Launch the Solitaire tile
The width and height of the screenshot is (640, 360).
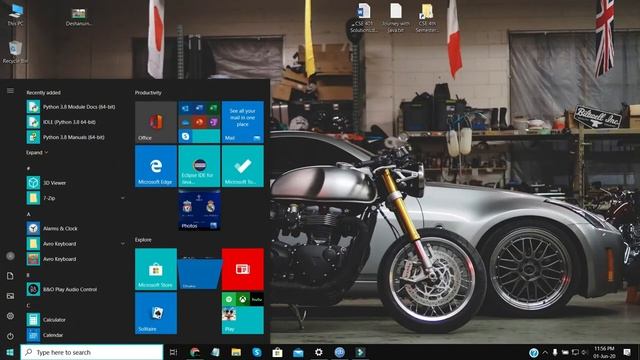[x=156, y=313]
